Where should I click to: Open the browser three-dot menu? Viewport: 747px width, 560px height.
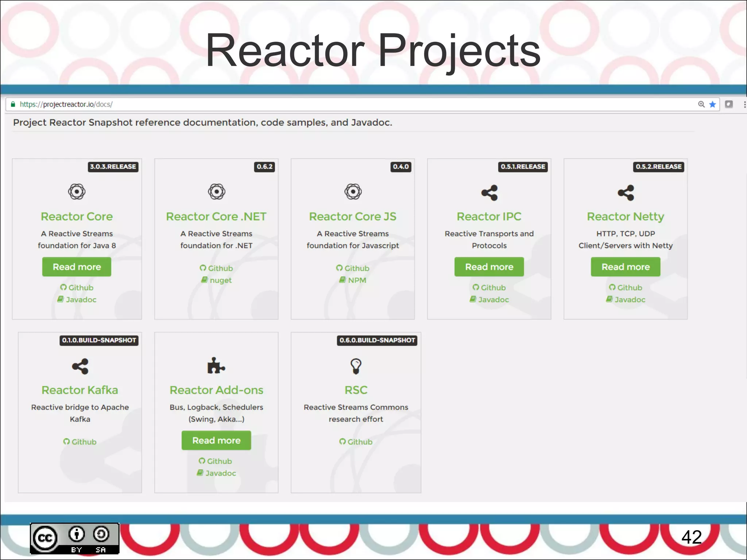point(744,105)
